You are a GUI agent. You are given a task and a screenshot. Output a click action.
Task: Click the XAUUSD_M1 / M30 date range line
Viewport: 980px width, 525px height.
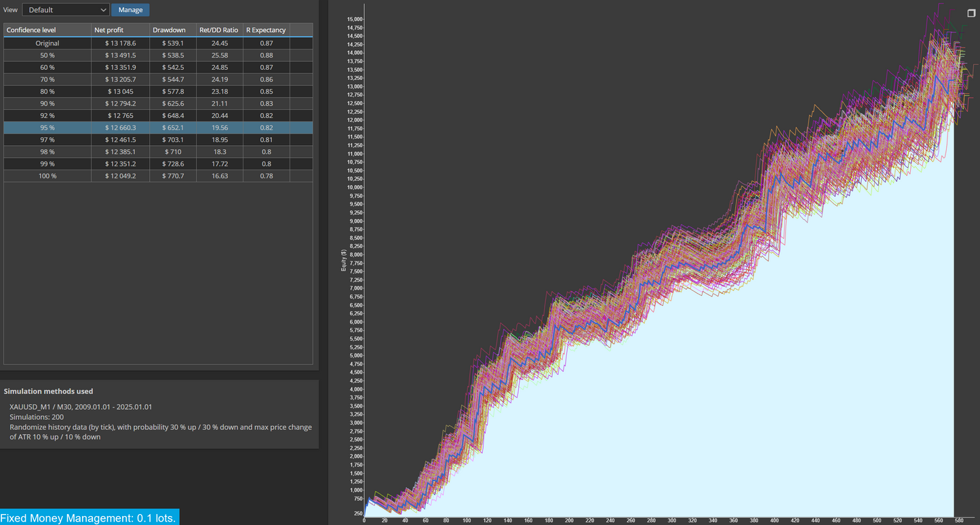(x=81, y=407)
